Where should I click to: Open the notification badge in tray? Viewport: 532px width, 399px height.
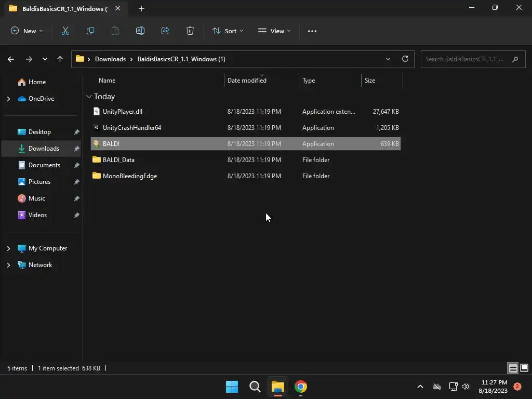point(517,387)
